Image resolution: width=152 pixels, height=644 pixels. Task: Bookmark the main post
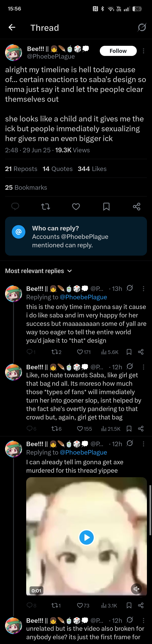click(x=106, y=207)
